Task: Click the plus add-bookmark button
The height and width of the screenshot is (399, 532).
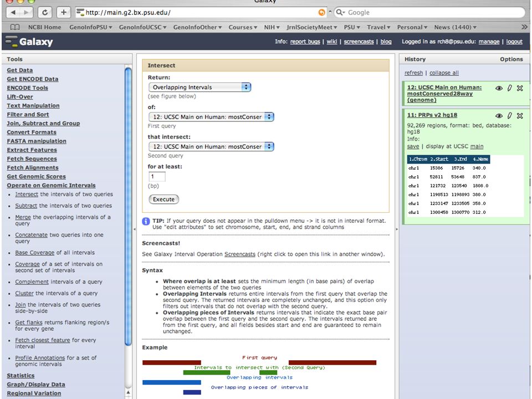Action: (x=63, y=13)
